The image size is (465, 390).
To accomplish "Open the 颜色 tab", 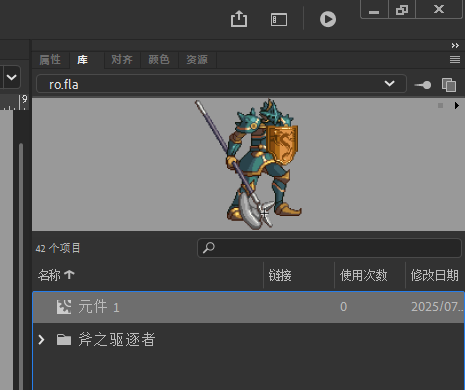I will tap(159, 60).
